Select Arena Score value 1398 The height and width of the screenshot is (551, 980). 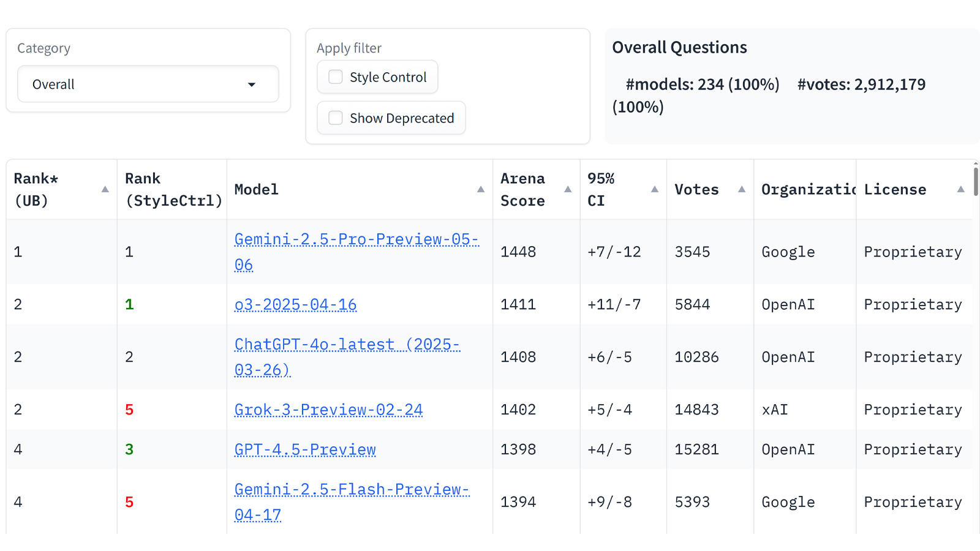[x=518, y=449]
